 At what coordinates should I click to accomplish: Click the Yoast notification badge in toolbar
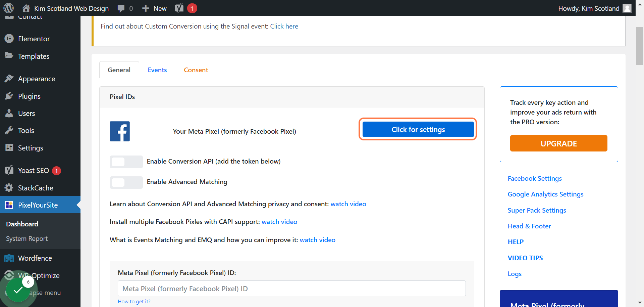click(x=192, y=8)
